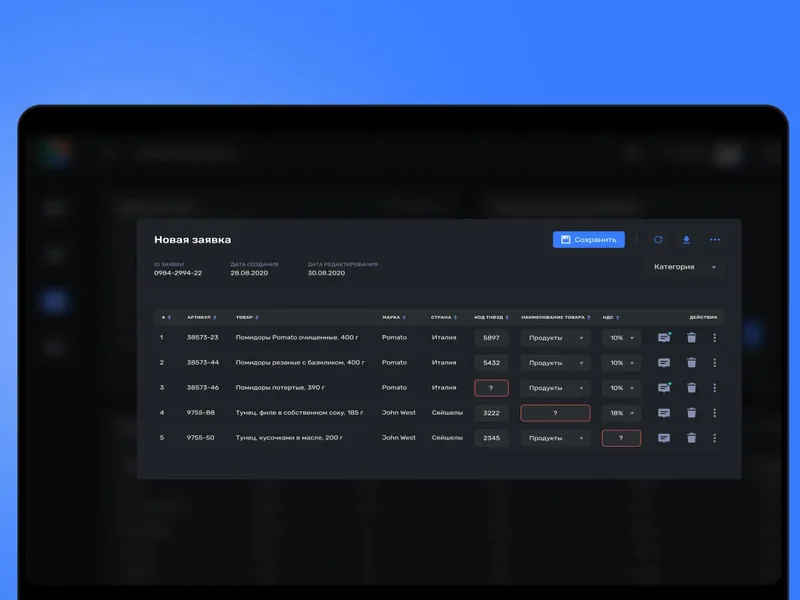Open the three-dots menu in the header
Screen dimensions: 800x600
coord(715,240)
